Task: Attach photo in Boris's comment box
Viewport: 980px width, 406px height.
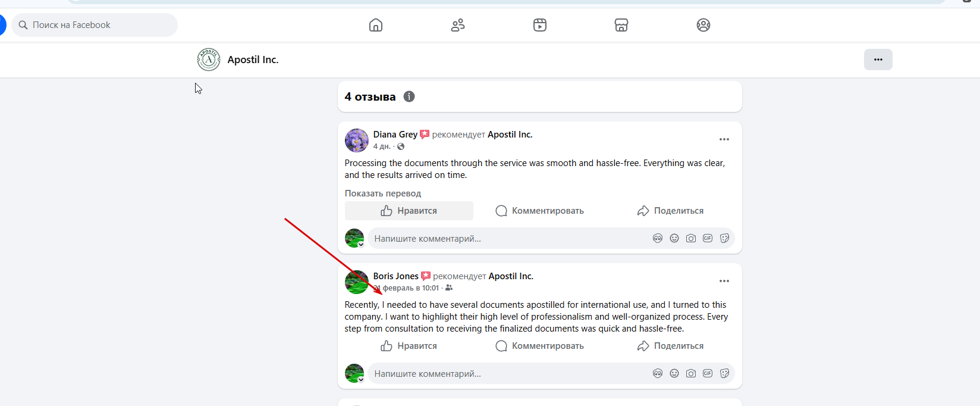Action: click(691, 373)
